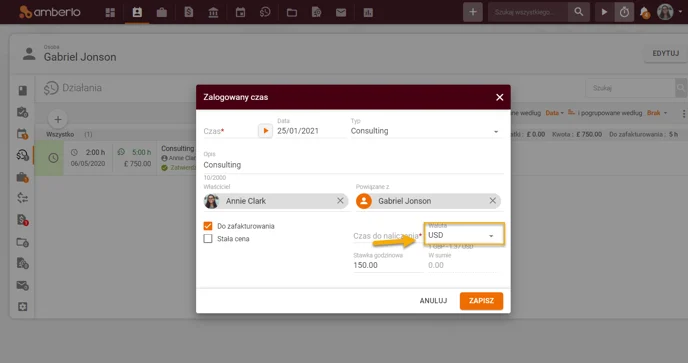Open the contacts icon in top bar

137,12
